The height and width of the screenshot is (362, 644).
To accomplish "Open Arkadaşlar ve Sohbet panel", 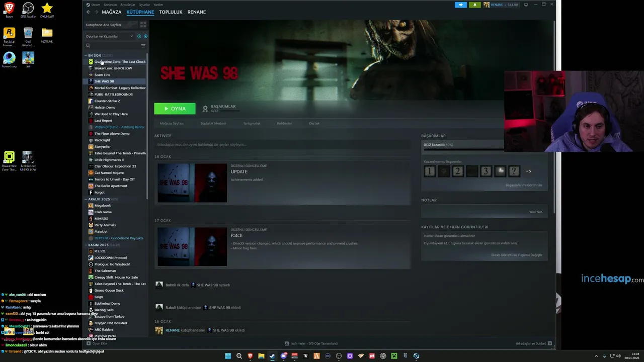I will tap(534, 343).
